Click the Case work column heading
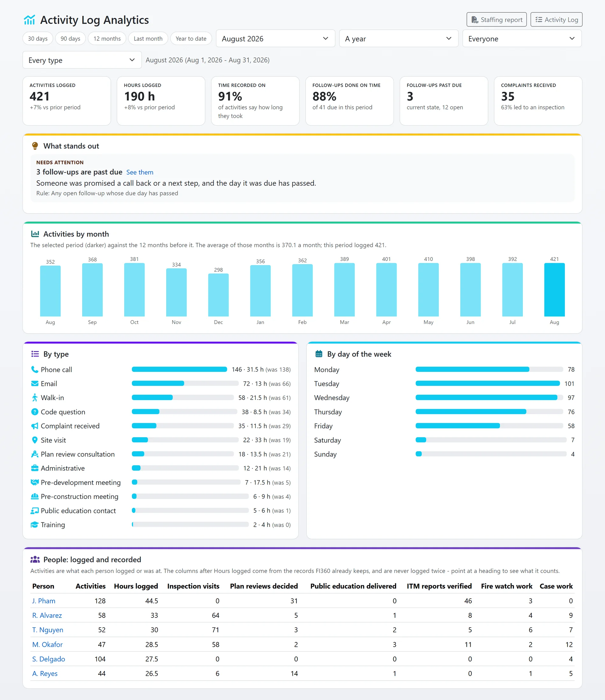 tap(556, 586)
